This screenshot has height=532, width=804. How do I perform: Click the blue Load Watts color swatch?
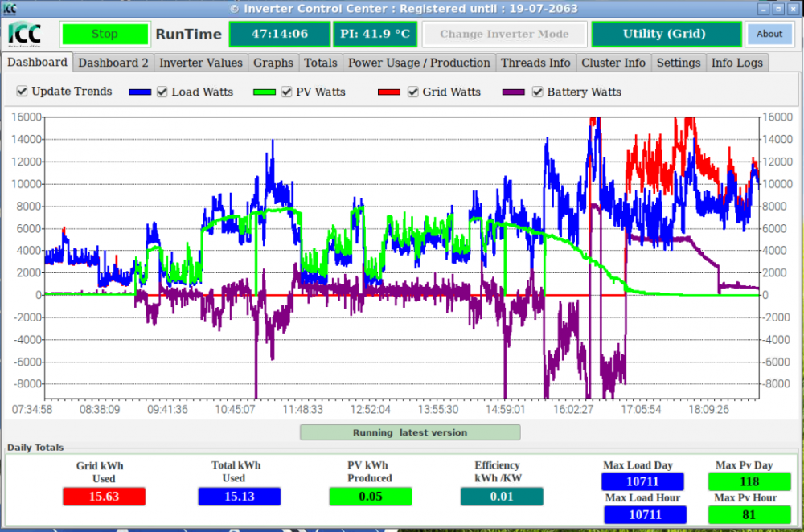tap(140, 92)
